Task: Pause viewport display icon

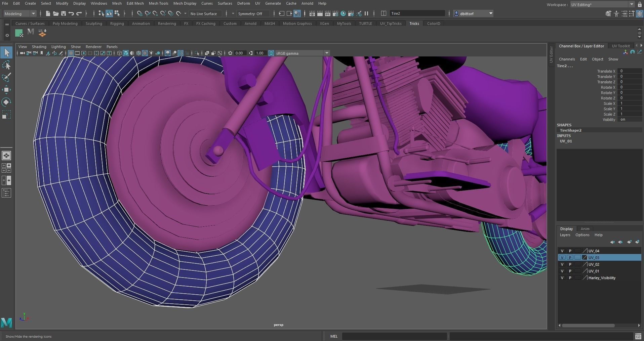Action: point(366,13)
